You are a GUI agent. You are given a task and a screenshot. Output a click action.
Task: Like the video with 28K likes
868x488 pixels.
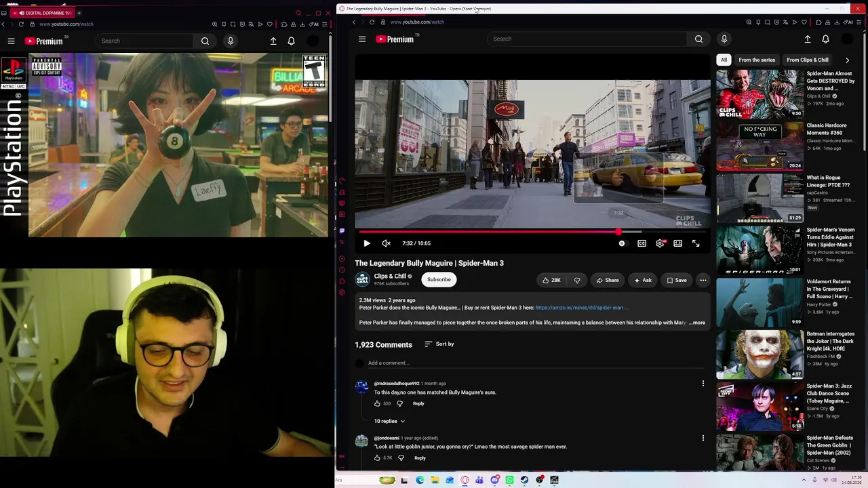[x=551, y=280]
